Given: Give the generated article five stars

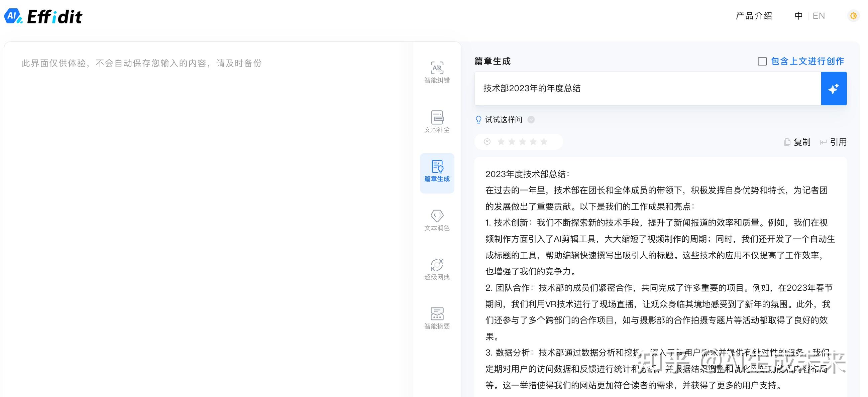Looking at the screenshot, I should click(544, 141).
